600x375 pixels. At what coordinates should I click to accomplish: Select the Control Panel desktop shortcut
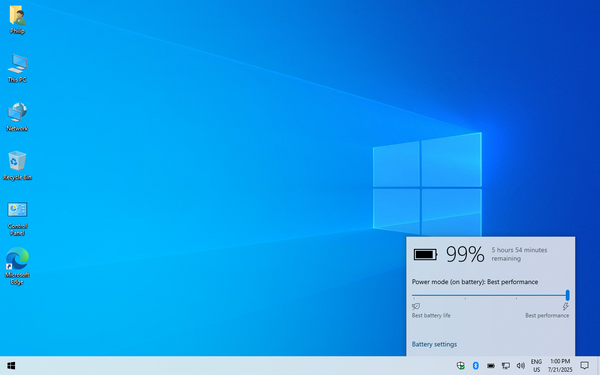tap(17, 218)
